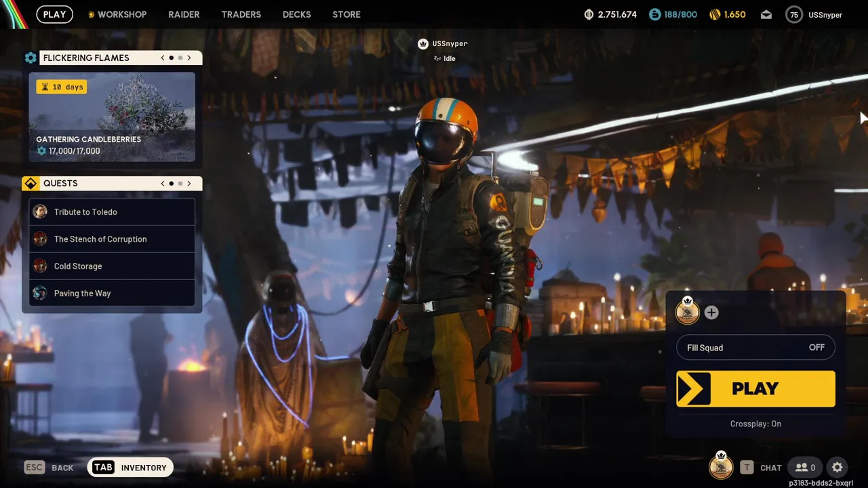868x488 pixels.
Task: Click the USSnyper nameplate above character
Action: 450,43
